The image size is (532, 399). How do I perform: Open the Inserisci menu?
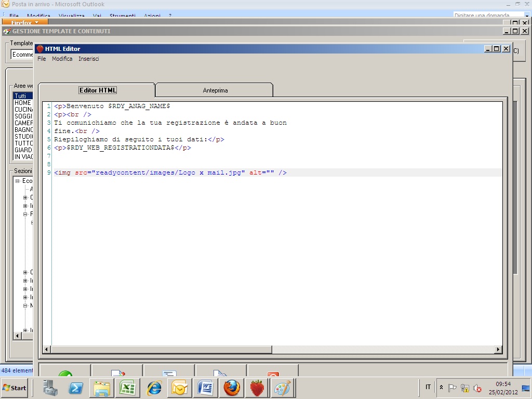click(89, 59)
